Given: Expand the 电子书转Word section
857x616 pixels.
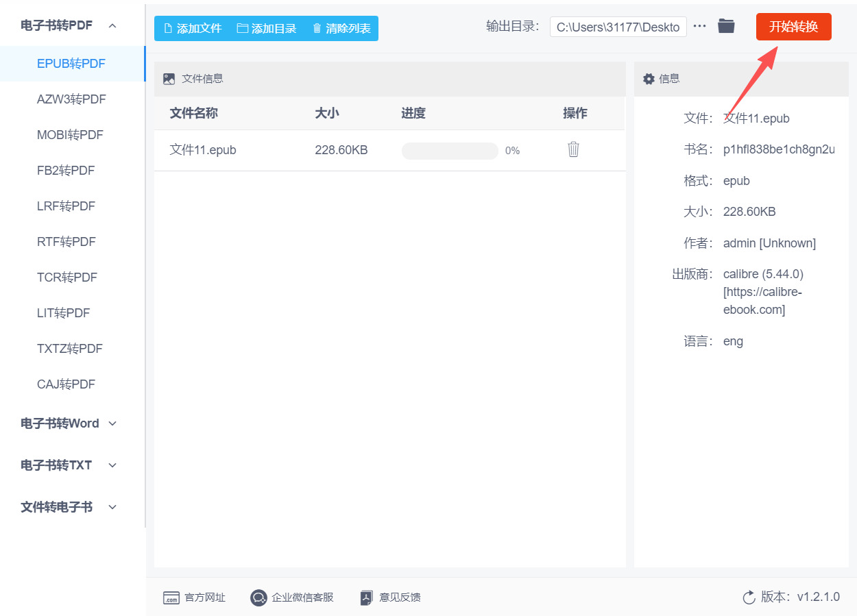Looking at the screenshot, I should (x=112, y=423).
